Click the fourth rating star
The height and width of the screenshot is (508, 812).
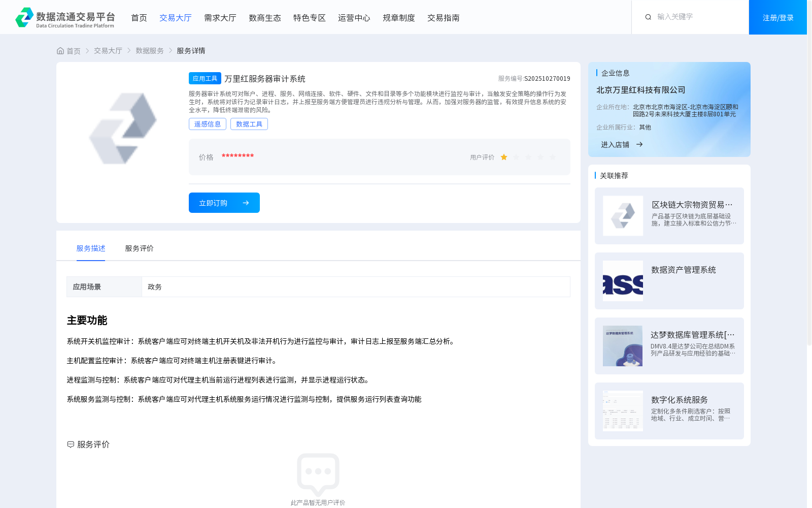[x=540, y=157]
